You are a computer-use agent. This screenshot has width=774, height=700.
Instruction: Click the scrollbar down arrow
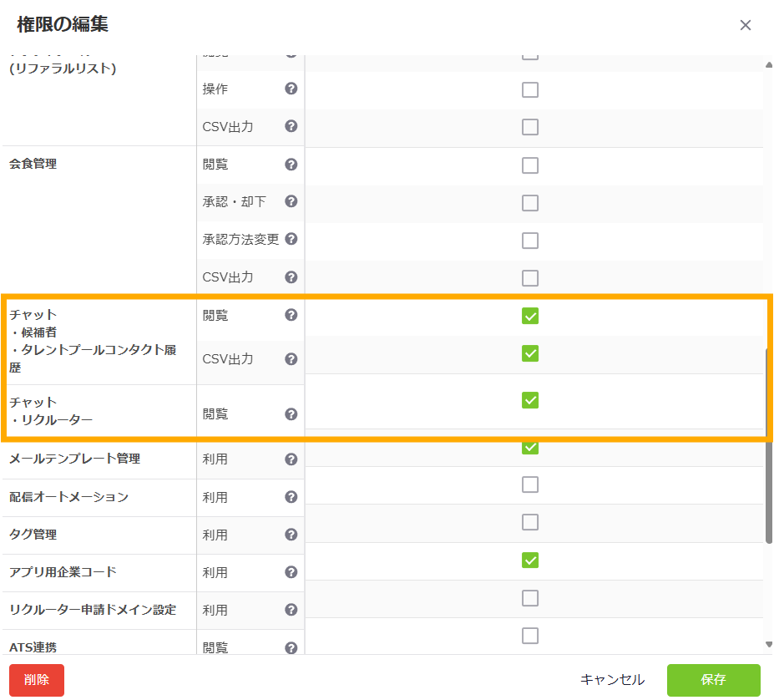click(x=768, y=644)
